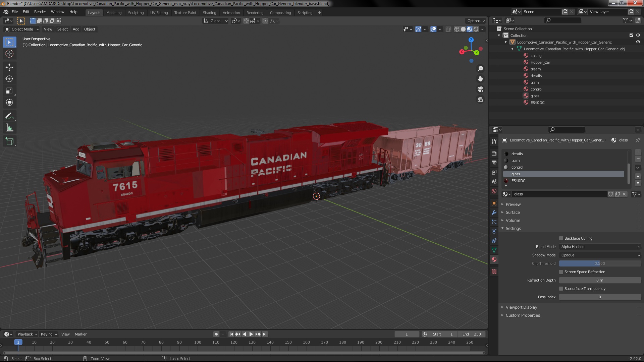Open the Render properties tab

tap(494, 153)
